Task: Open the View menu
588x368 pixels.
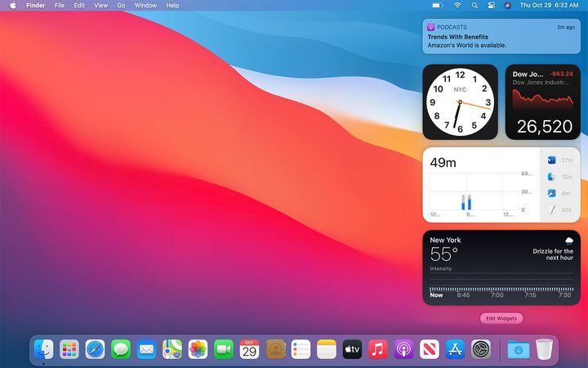Action: (x=101, y=5)
